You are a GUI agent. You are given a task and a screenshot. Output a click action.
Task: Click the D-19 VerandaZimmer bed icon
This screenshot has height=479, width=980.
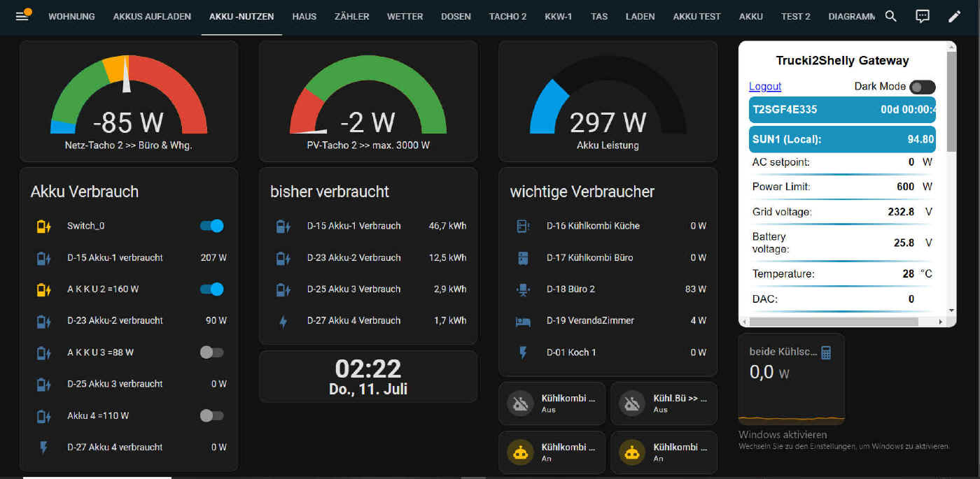click(x=522, y=321)
